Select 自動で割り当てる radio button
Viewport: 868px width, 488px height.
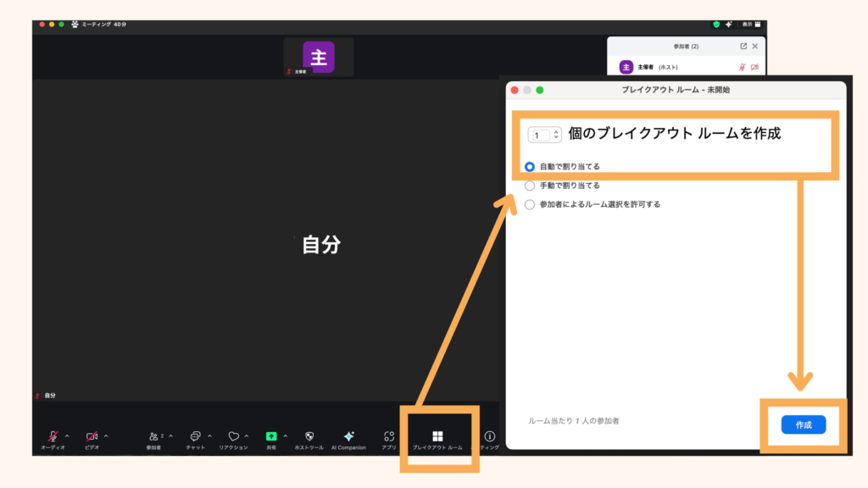tap(530, 166)
